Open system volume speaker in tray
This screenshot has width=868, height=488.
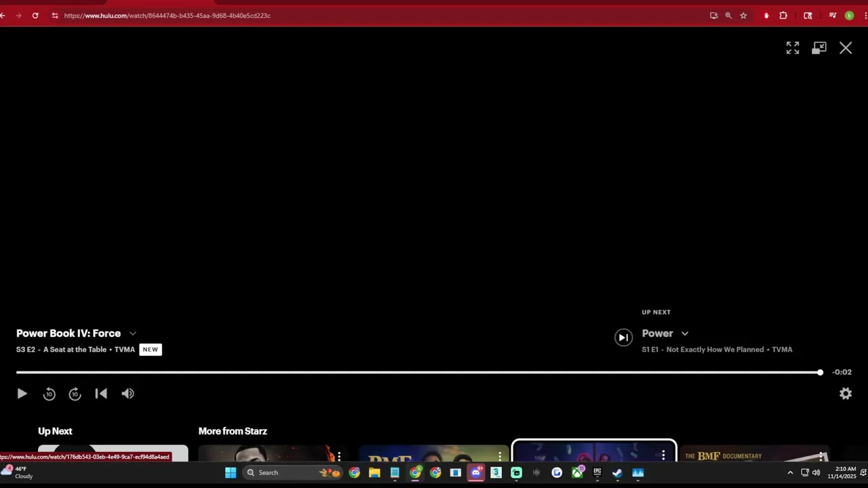tap(816, 472)
